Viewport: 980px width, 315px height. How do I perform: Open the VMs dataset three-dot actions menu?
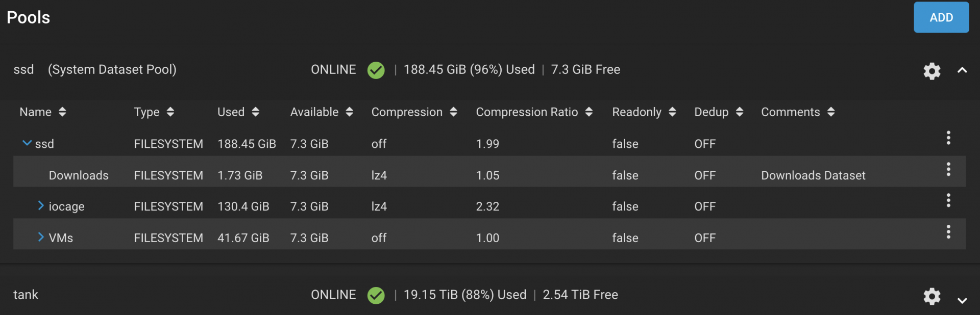(x=948, y=232)
